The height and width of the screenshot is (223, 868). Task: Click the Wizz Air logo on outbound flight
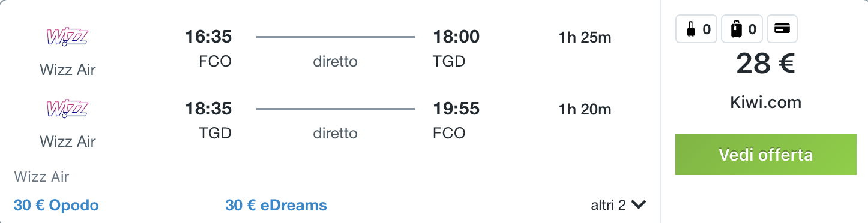click(67, 37)
